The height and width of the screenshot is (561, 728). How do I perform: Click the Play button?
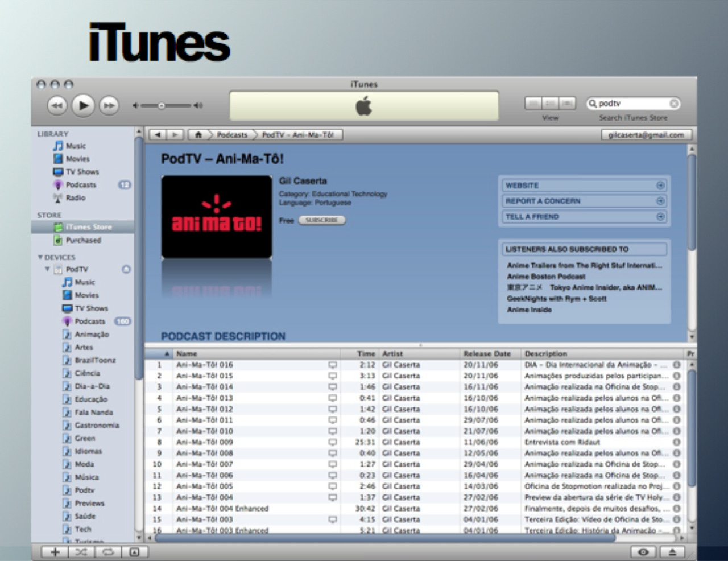click(x=83, y=105)
